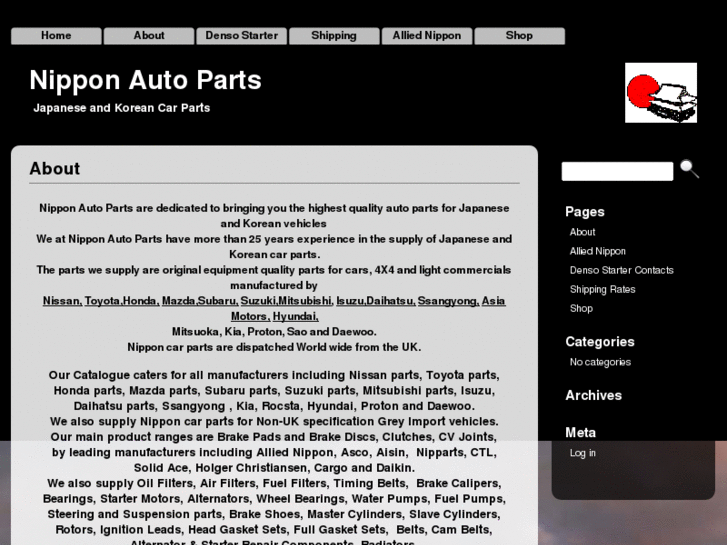Open the Nippon Auto Parts logo image

pyautogui.click(x=661, y=93)
